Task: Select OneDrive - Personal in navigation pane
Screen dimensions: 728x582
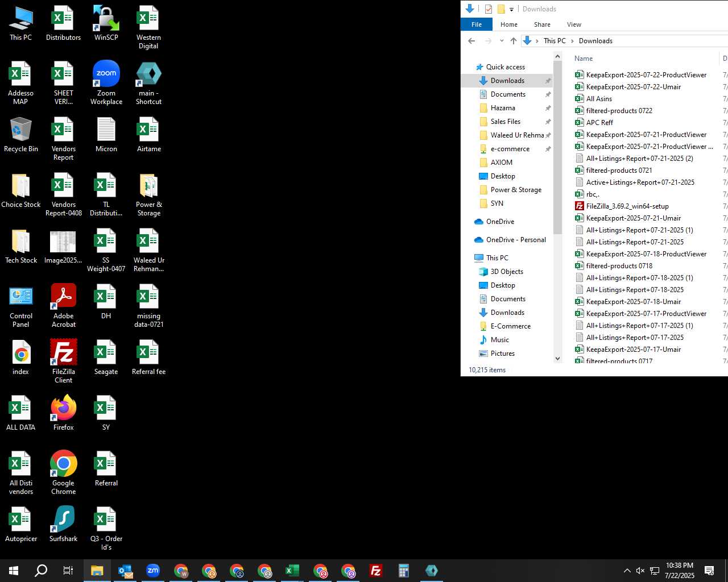Action: click(516, 240)
